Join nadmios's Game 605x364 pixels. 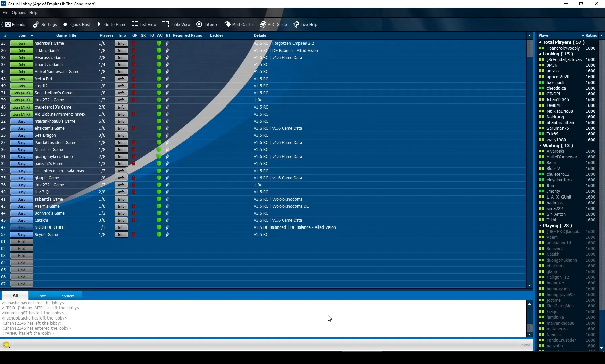coord(22,43)
